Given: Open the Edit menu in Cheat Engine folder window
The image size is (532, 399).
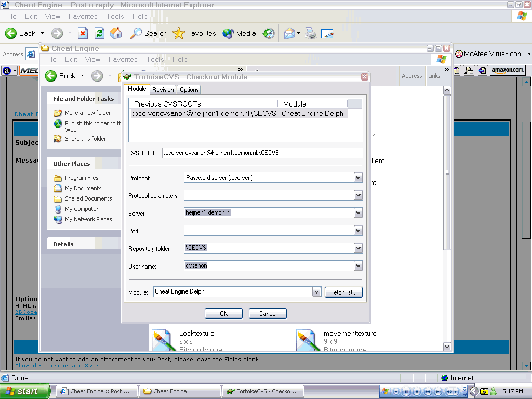Looking at the screenshot, I should [x=71, y=59].
